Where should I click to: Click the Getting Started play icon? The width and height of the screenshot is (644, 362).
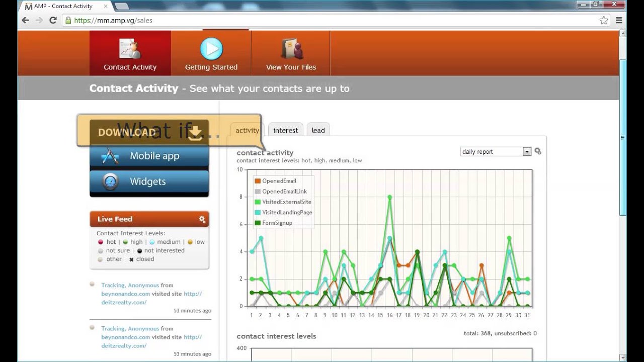211,49
